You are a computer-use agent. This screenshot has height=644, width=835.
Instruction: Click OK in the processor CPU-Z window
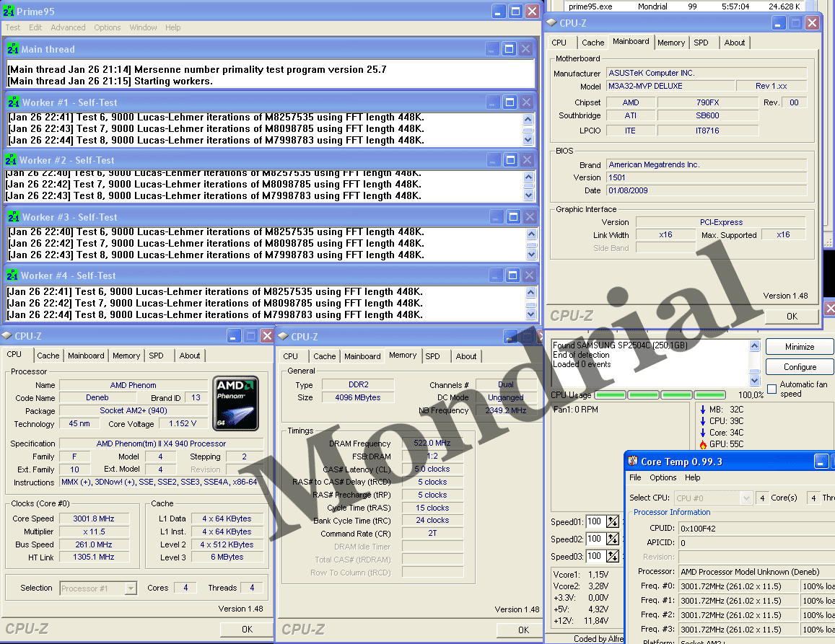[247, 629]
